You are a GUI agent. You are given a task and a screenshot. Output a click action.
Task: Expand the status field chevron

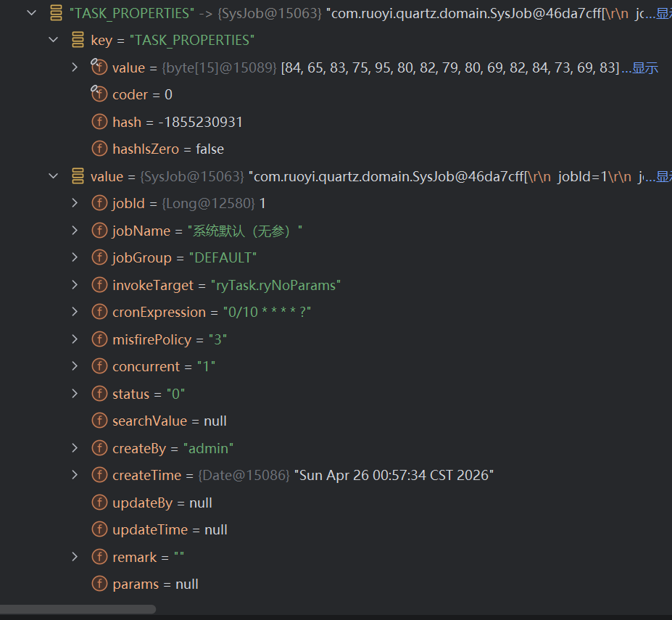75,394
